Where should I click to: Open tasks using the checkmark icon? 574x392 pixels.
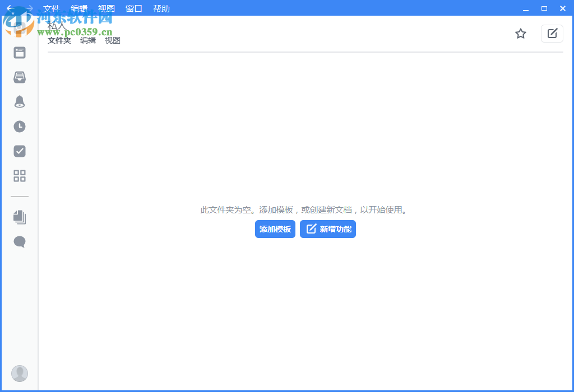[19, 151]
